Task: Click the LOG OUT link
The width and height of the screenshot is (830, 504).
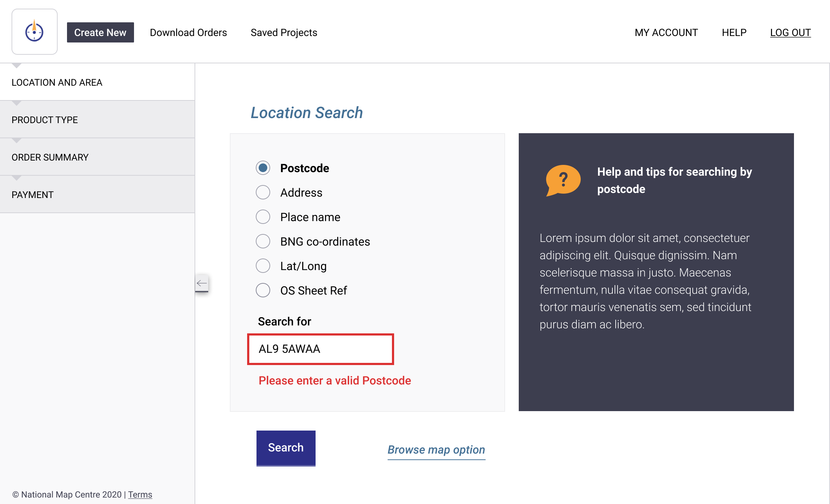Action: click(x=790, y=32)
